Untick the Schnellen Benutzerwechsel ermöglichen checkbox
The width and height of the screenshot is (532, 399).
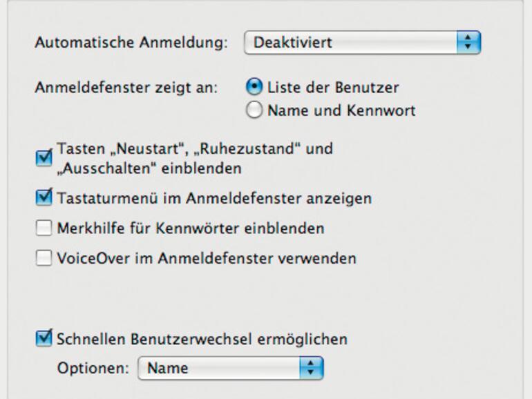pyautogui.click(x=44, y=339)
